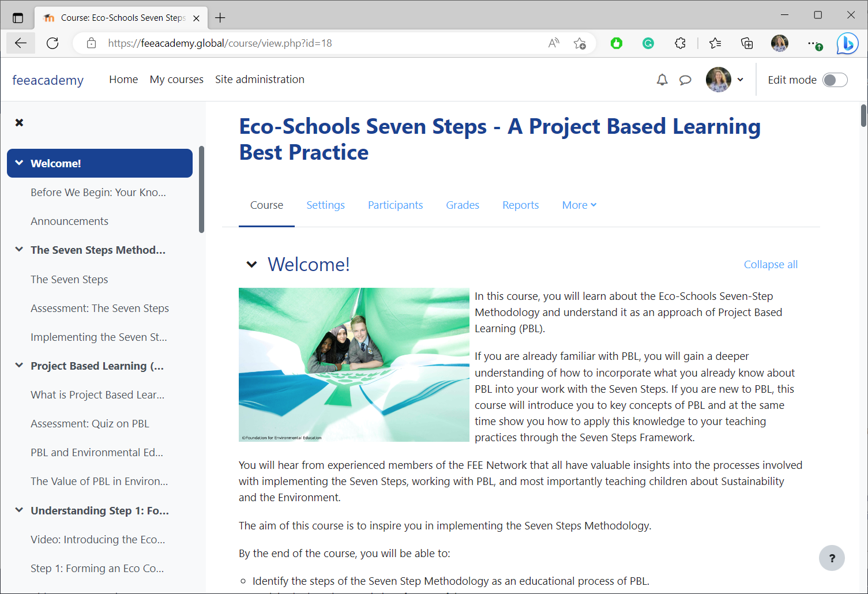Expand the user menu dropdown arrow
This screenshot has width=868, height=594.
tap(740, 80)
